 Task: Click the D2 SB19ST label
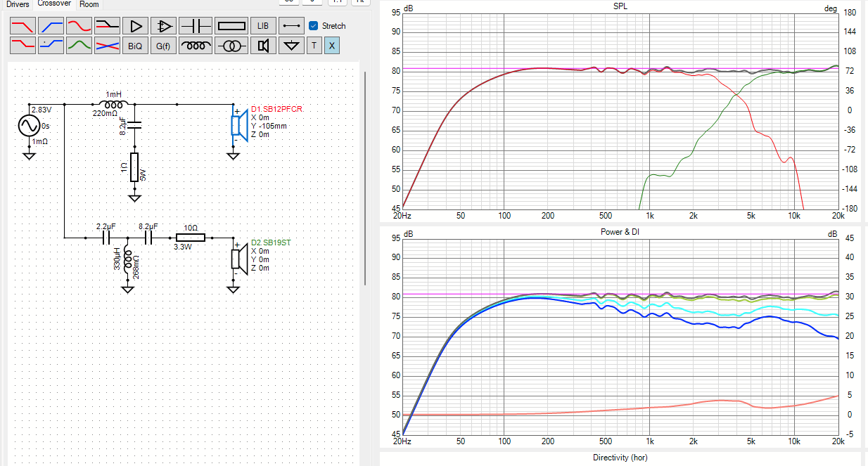271,242
